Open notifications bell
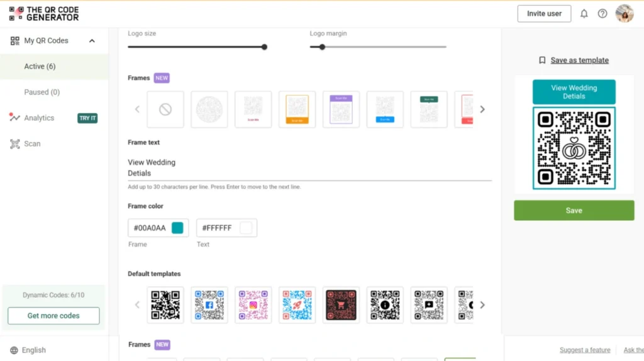Viewport: 644px width, 361px height. (x=584, y=14)
